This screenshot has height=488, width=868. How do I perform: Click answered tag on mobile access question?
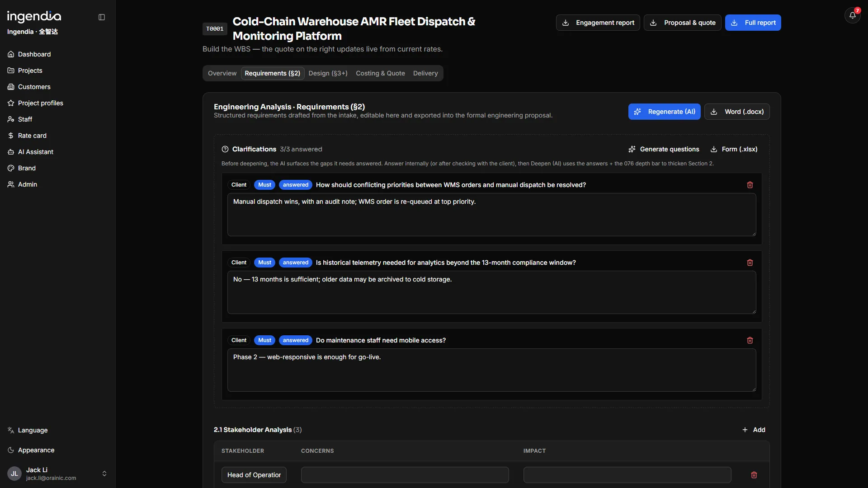coord(296,340)
